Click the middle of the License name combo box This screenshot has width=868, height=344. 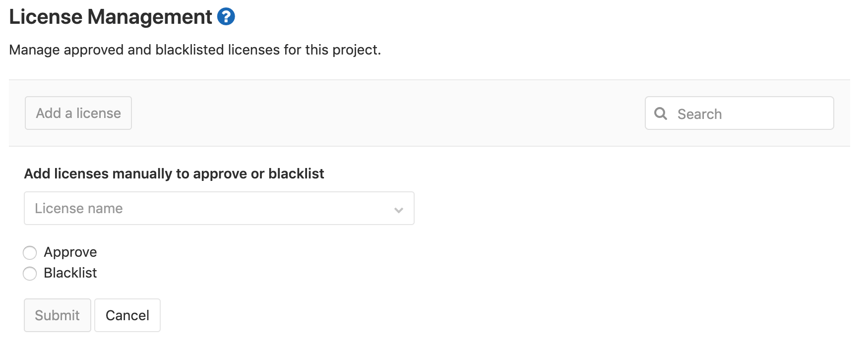[219, 208]
